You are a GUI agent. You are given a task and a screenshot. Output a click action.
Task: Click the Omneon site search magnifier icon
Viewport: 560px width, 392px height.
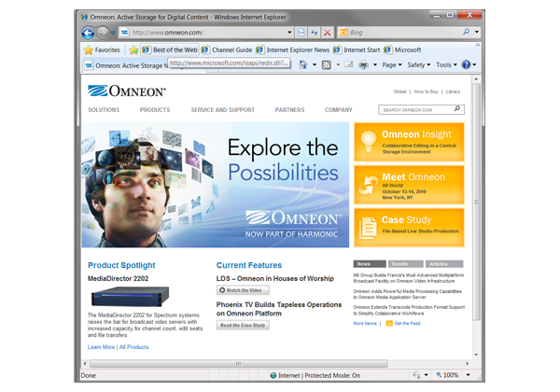pos(456,110)
